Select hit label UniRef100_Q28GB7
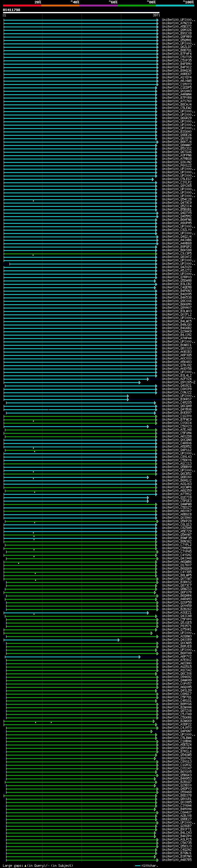Screen dimensions: 197x868 click(177, 826)
